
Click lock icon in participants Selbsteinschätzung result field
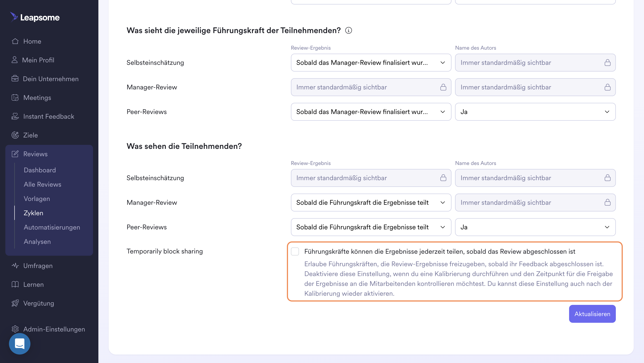tap(443, 178)
